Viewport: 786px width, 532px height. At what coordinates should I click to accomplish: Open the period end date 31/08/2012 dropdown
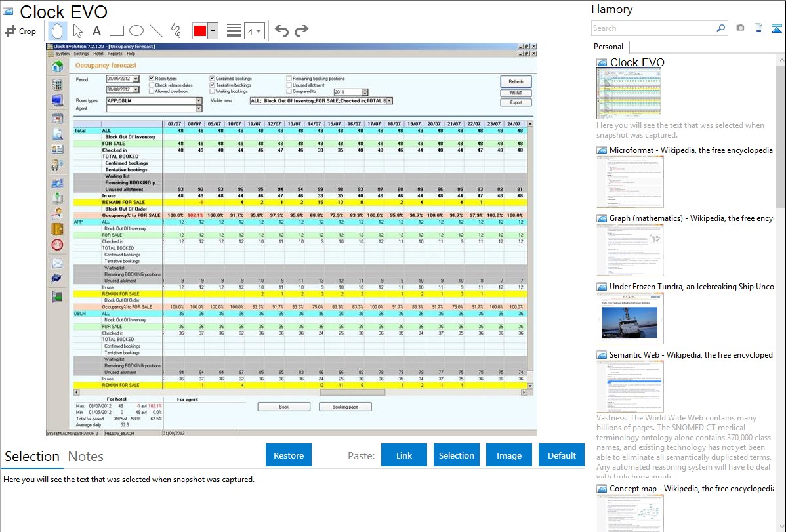pos(136,89)
